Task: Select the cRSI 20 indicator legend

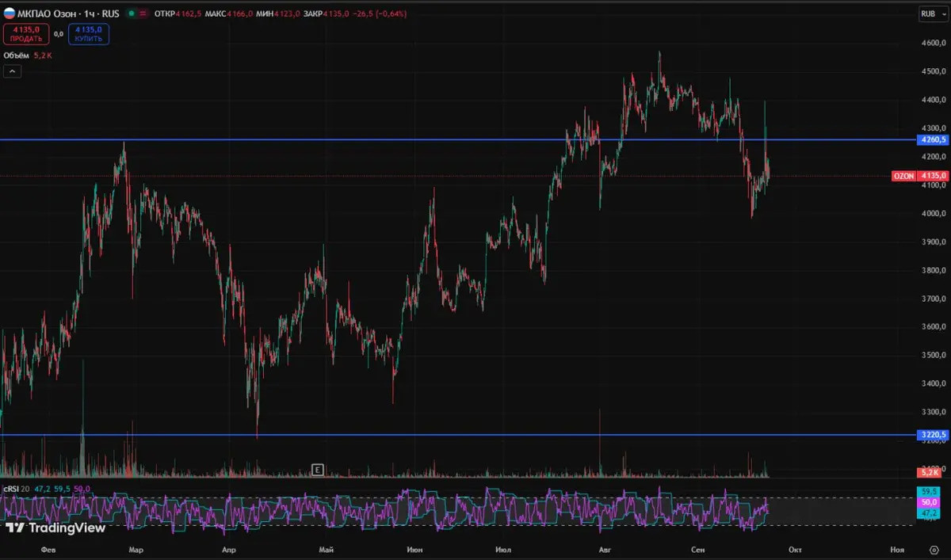Action: (16, 490)
